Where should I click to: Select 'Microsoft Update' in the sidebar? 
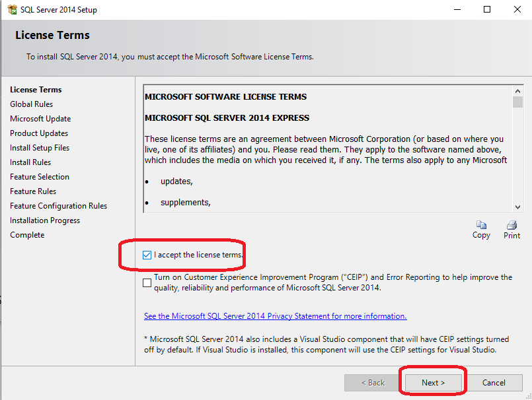(x=41, y=118)
